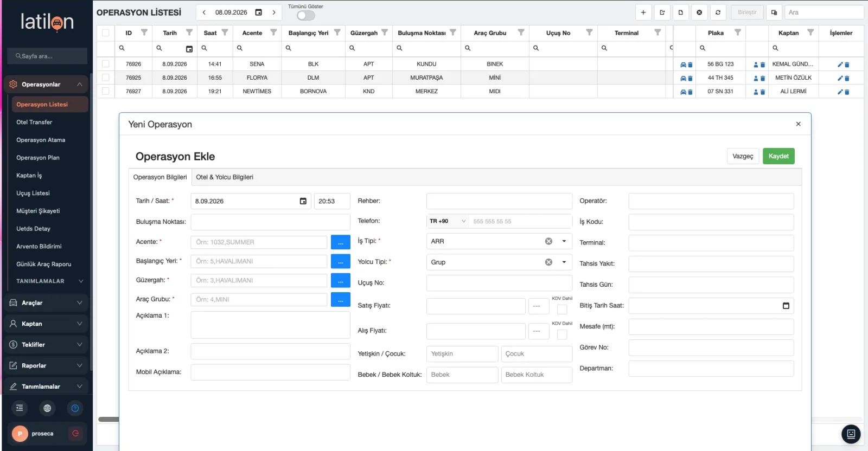
Task: Click the filter funnel on the Plaka column
Action: (738, 33)
